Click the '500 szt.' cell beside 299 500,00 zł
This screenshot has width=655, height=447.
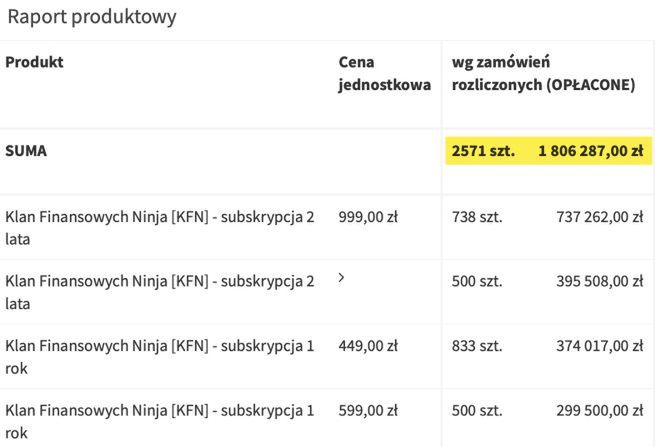(x=477, y=411)
